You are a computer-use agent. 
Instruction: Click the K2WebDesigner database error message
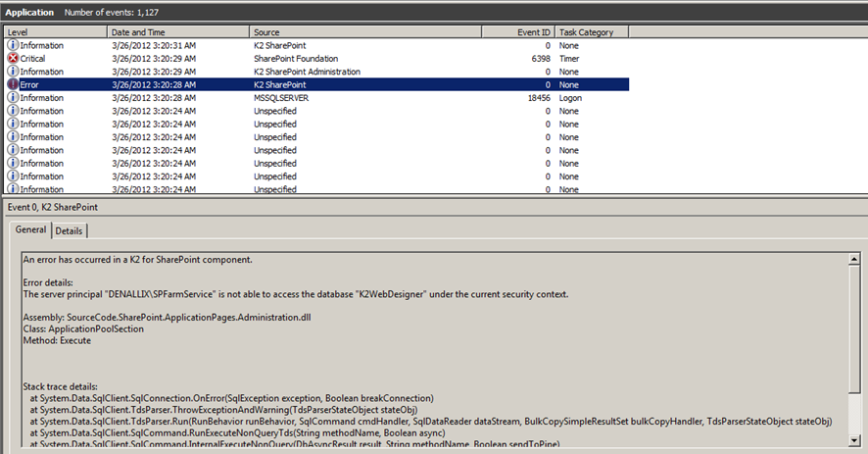coord(296,294)
